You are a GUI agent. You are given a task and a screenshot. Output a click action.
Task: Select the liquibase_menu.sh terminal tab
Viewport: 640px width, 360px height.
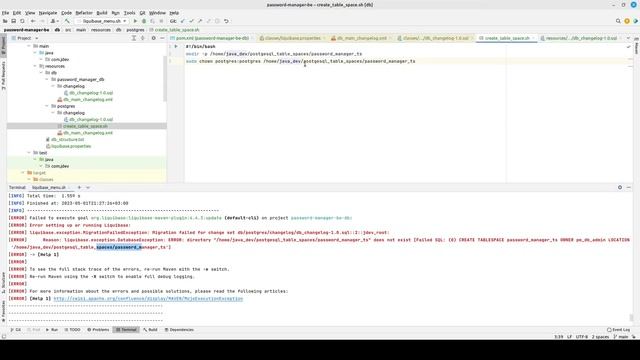point(49,187)
